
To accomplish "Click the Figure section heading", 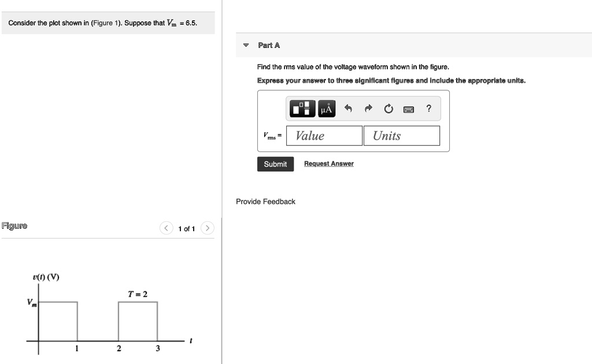I will pyautogui.click(x=14, y=225).
